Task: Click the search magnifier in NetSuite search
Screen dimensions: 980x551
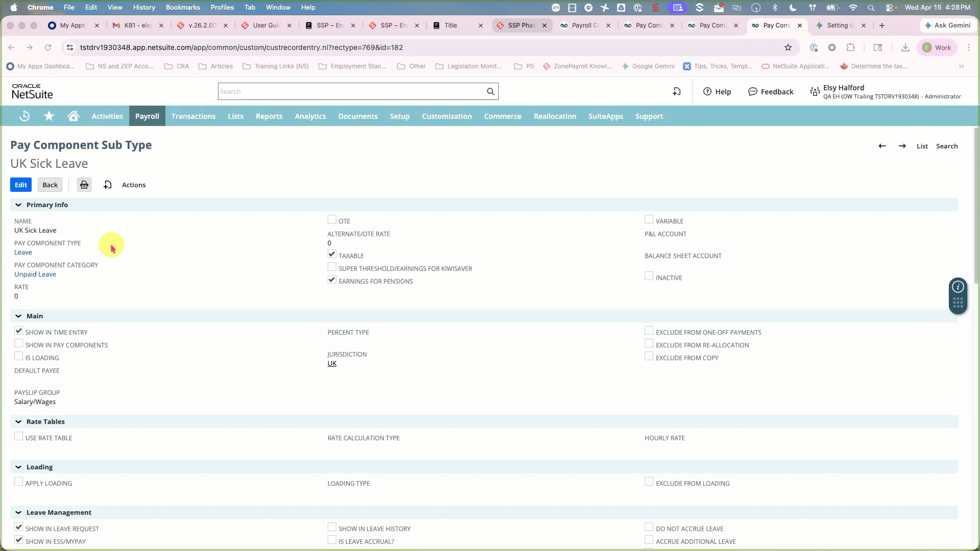Action: point(491,91)
